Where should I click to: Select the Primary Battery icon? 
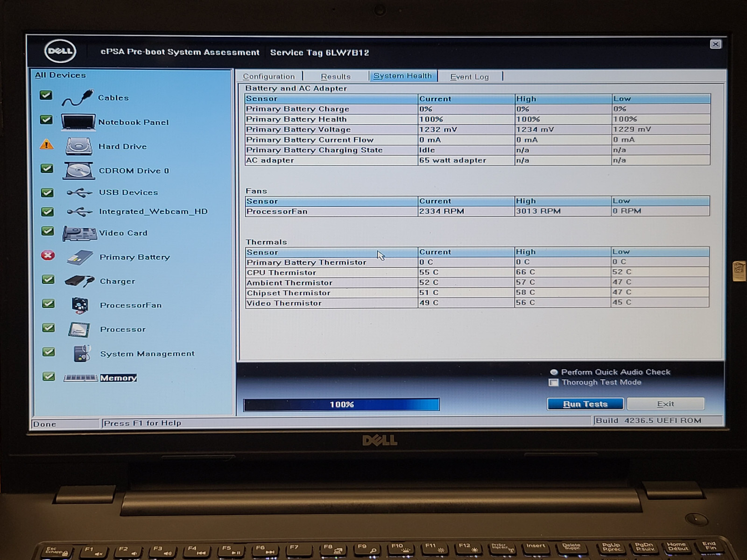point(80,257)
